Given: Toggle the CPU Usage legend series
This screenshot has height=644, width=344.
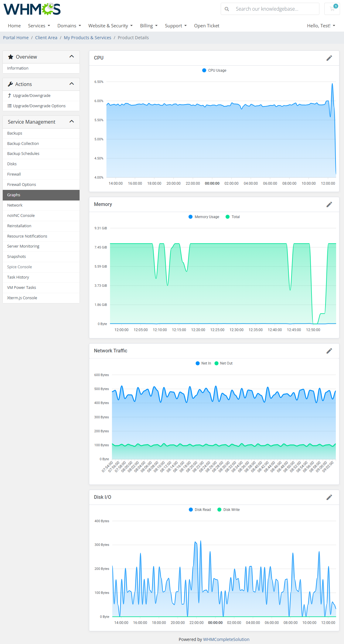Looking at the screenshot, I should [214, 70].
